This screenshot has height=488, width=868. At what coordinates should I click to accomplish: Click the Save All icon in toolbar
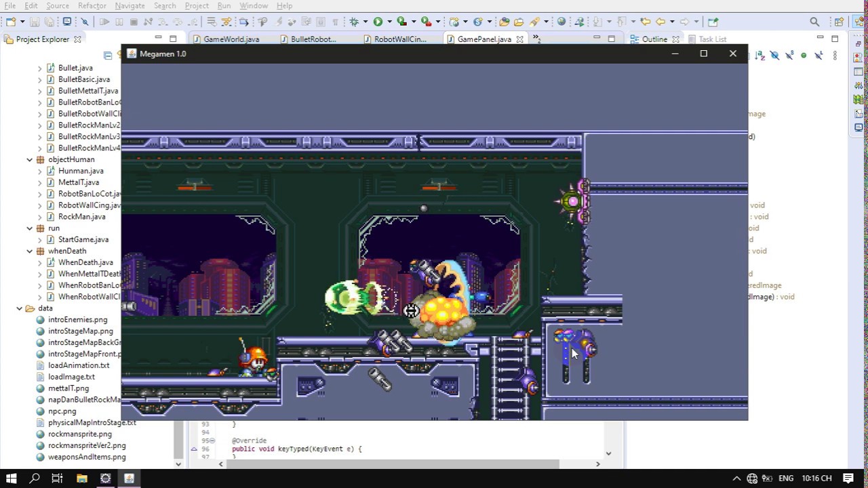(x=49, y=22)
